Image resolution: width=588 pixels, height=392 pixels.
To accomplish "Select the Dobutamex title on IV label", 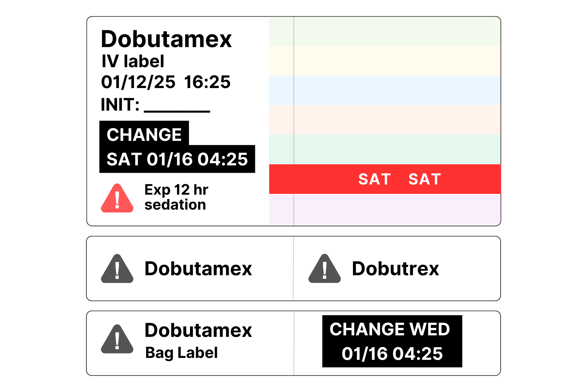I will coord(166,39).
